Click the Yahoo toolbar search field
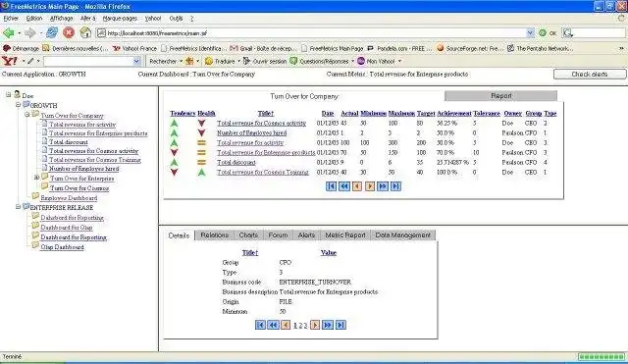Viewport: 628px width, 364px height. click(88, 61)
